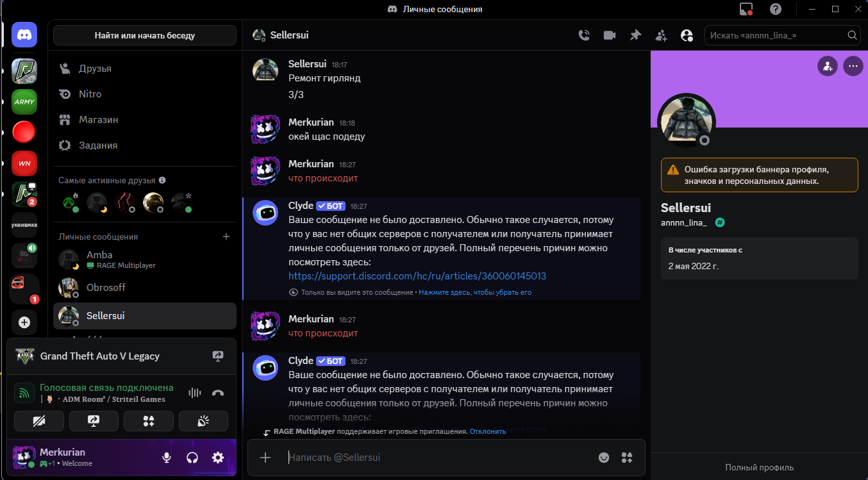Image resolution: width=868 pixels, height=480 pixels.
Task: Open more options menu on profile banner
Action: tap(853, 66)
